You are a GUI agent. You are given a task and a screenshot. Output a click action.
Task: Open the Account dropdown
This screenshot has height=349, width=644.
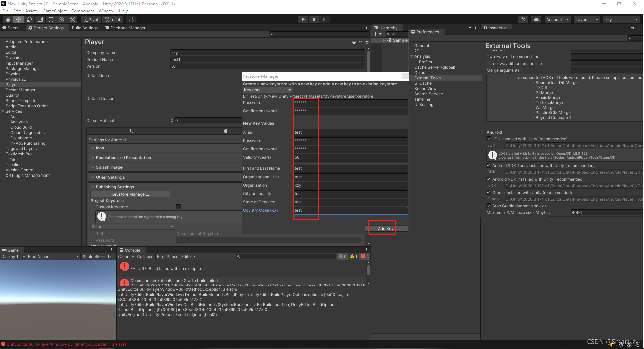pyautogui.click(x=557, y=19)
